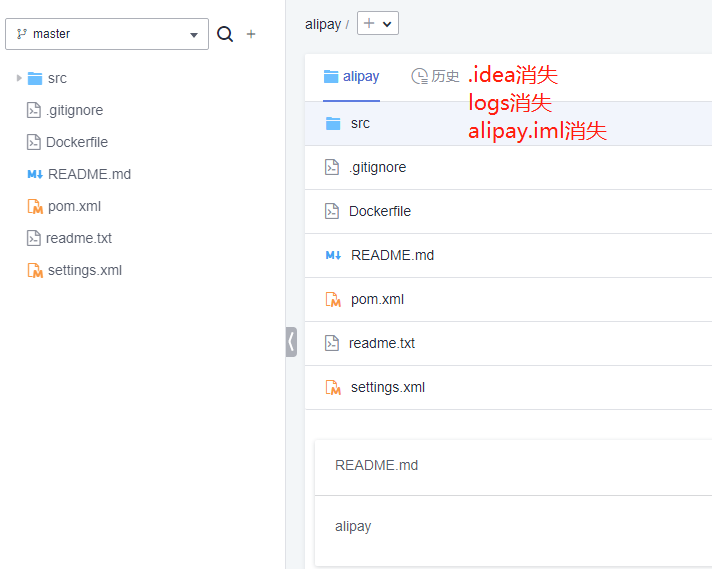Click markdown icon in main file list
Viewport: 712px width, 569px height.
click(333, 255)
